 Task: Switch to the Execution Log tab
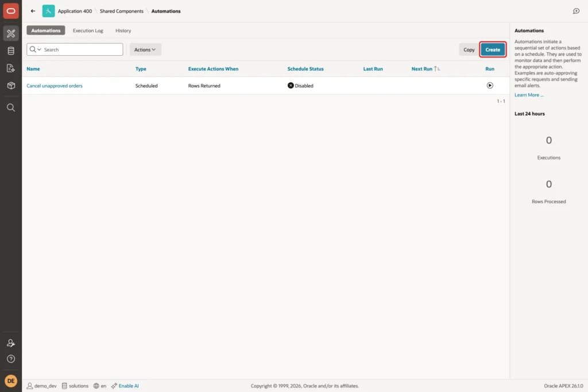[x=88, y=30]
